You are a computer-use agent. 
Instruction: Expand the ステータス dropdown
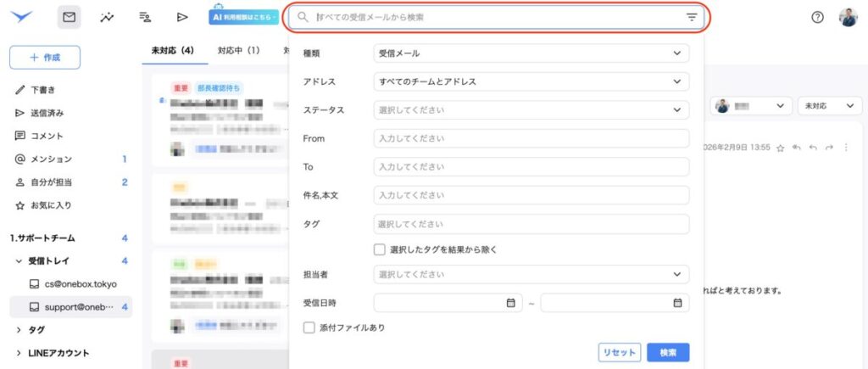click(531, 109)
